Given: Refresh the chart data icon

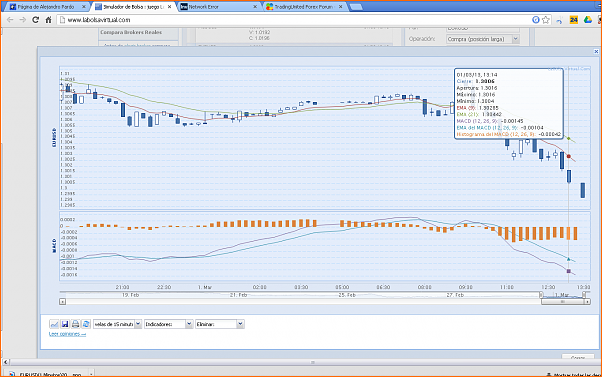Looking at the screenshot, I should [86, 324].
